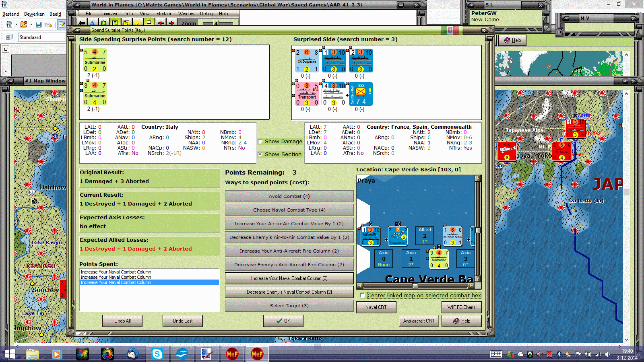
Task: Click the first WiF taskbar icon
Action: (x=232, y=354)
